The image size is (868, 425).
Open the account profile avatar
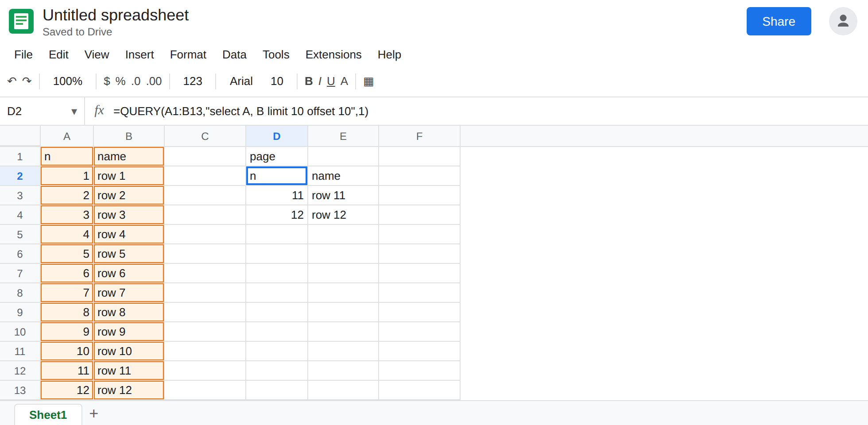pos(843,21)
